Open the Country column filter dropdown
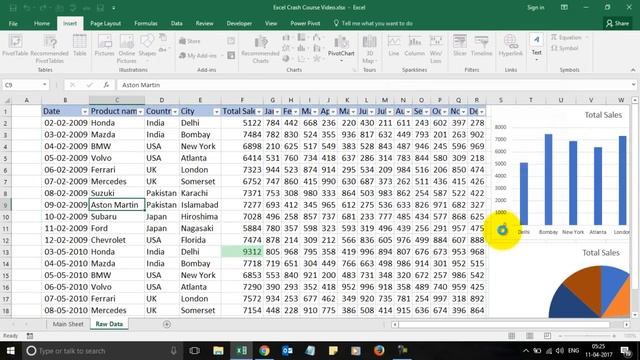This screenshot has width=640, height=360. 175,111
